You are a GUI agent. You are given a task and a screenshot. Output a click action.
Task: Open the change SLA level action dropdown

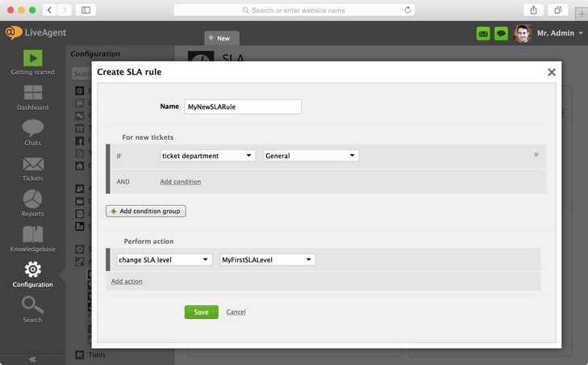coord(165,260)
